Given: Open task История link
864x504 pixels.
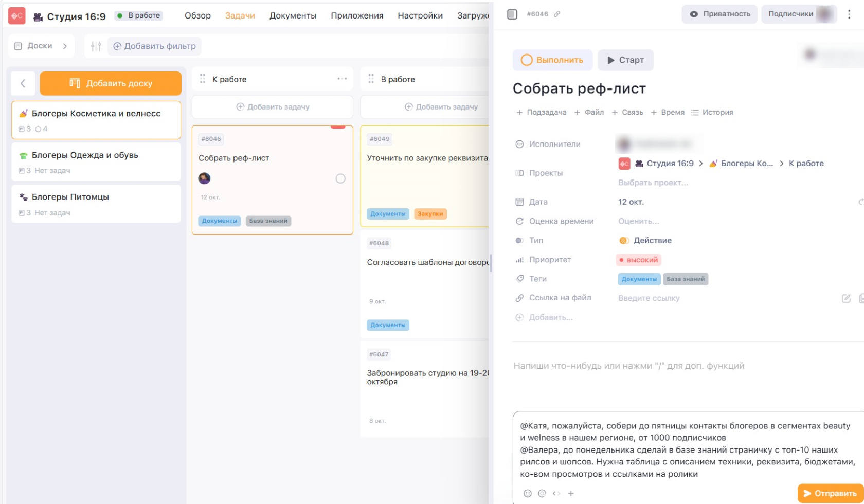Looking at the screenshot, I should [712, 113].
